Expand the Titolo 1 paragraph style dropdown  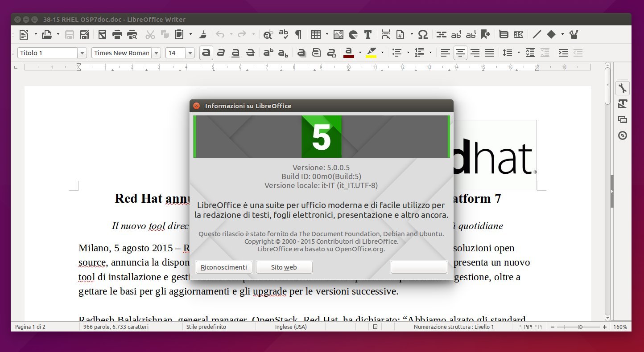[x=82, y=53]
